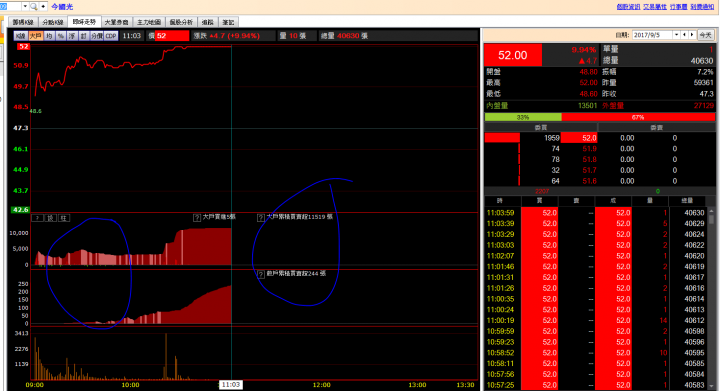The width and height of the screenshot is (720, 391).
Task: Open the 交易屬性 link at top right
Action: (x=655, y=6)
